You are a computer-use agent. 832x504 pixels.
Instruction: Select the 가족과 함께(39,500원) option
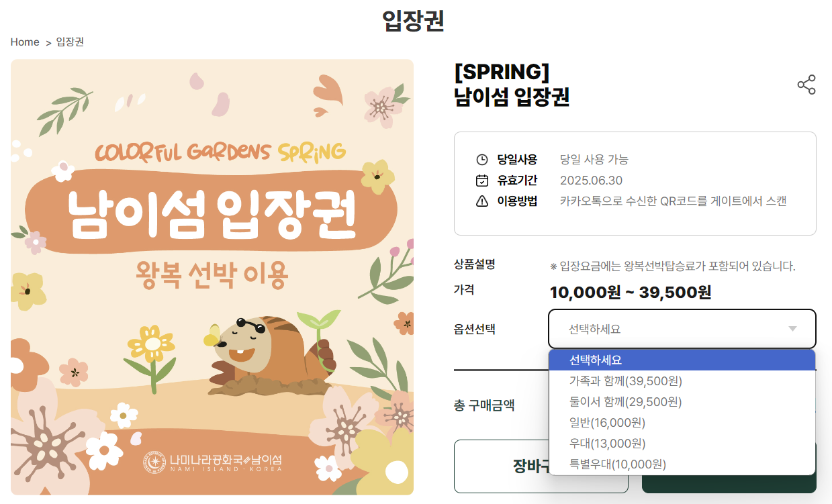[625, 381]
